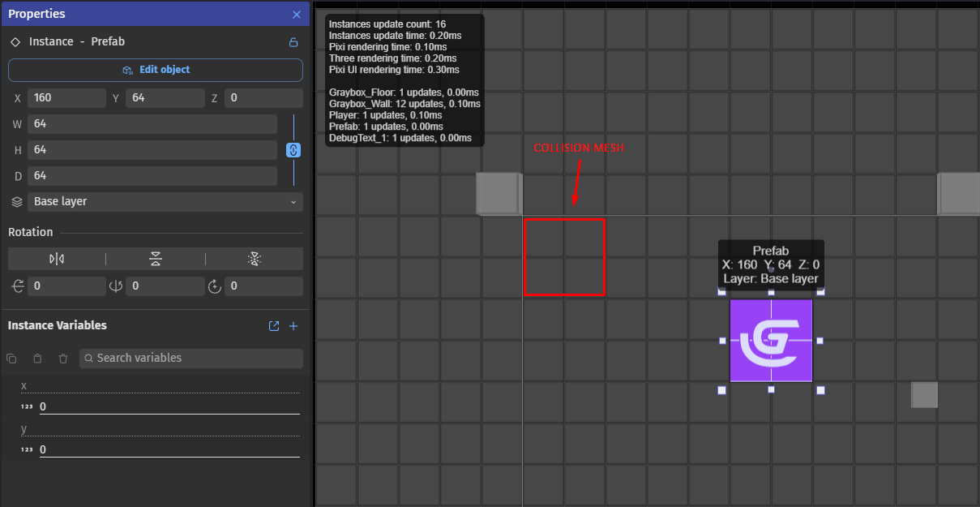This screenshot has height=507, width=980.
Task: Click the Y axis rotation icon
Action: click(x=116, y=286)
